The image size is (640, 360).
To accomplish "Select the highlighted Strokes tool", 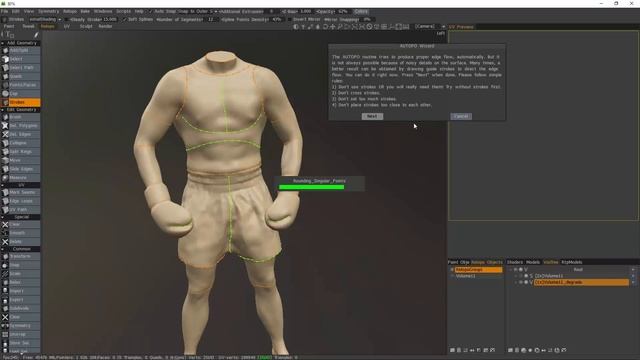I will tap(20, 102).
